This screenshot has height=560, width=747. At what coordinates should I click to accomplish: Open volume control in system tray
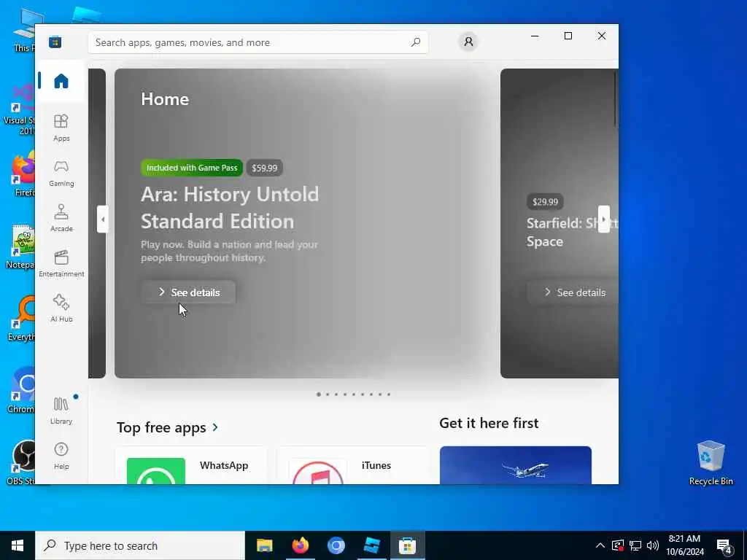(x=653, y=545)
